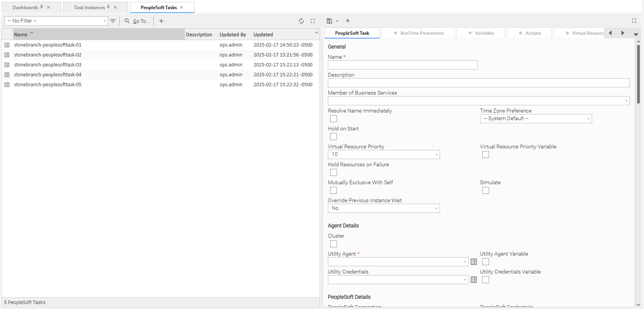Open stonebranch-peoplesofttask-03 row
Screen dimensions: 644x309
[48, 65]
